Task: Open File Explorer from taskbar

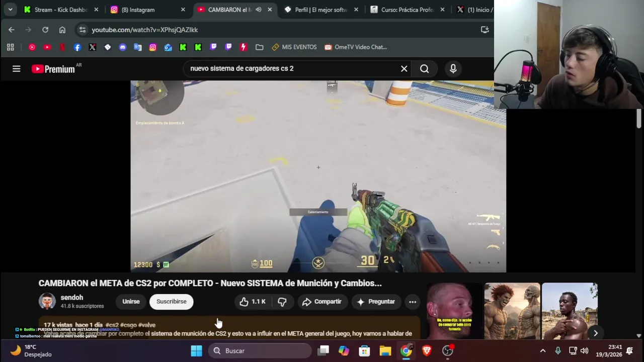Action: 385,351
